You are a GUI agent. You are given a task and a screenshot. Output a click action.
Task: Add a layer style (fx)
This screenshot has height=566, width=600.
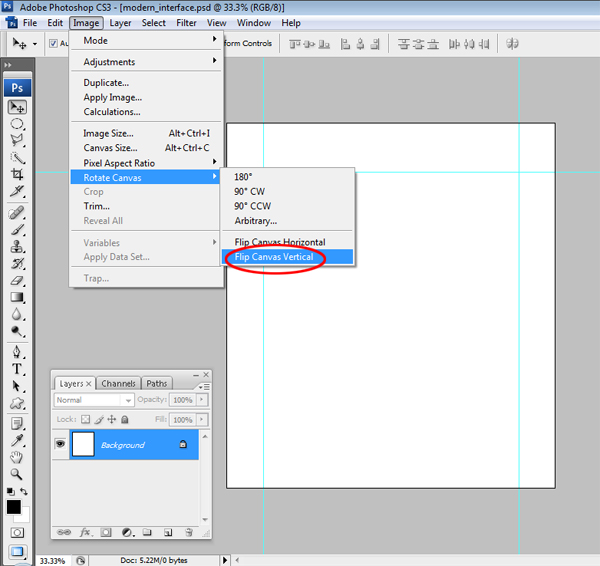[x=85, y=532]
